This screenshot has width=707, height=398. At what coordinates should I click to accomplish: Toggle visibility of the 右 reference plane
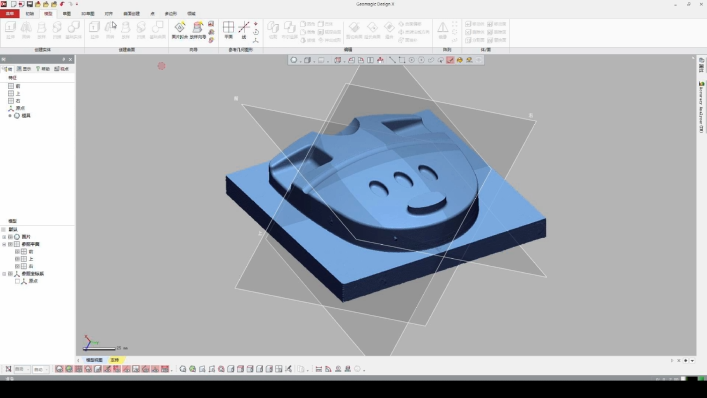[17, 266]
